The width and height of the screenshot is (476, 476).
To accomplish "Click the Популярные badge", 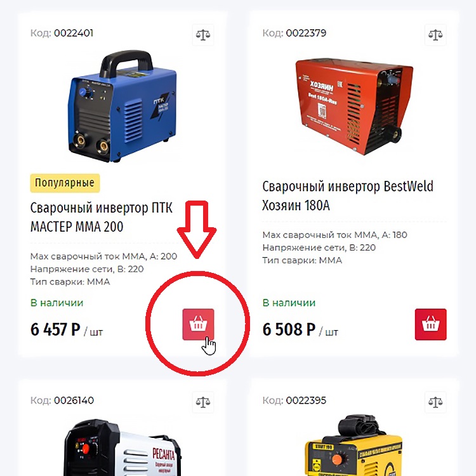I will [65, 183].
